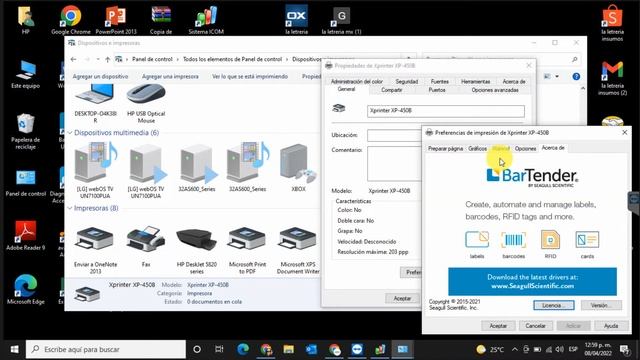The width and height of the screenshot is (640, 360).
Task: Click the taskbar search box
Action: [106, 349]
